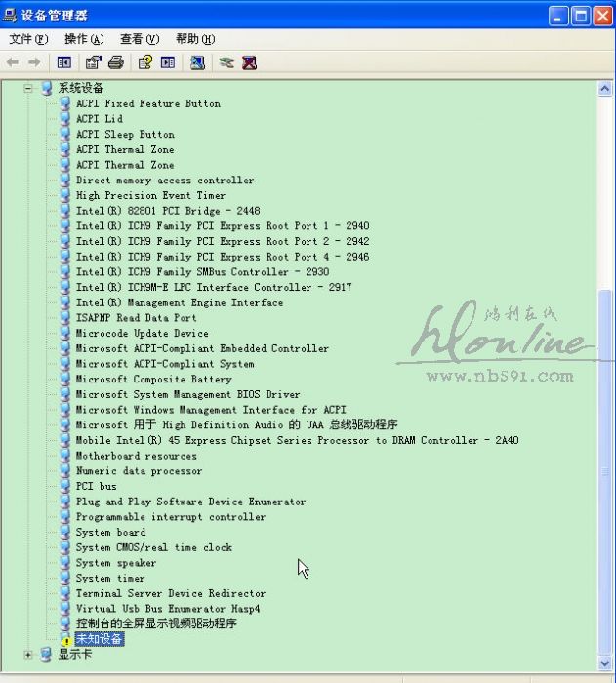Click the uninstall device icon with red X
616x683 pixels.
coord(250,62)
